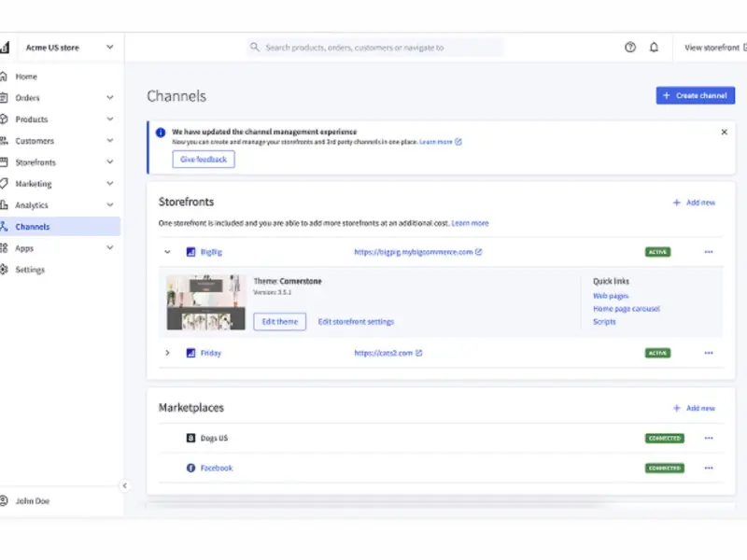Expand the Friday storefront row
Screen dimensions: 747x560
[167, 353]
